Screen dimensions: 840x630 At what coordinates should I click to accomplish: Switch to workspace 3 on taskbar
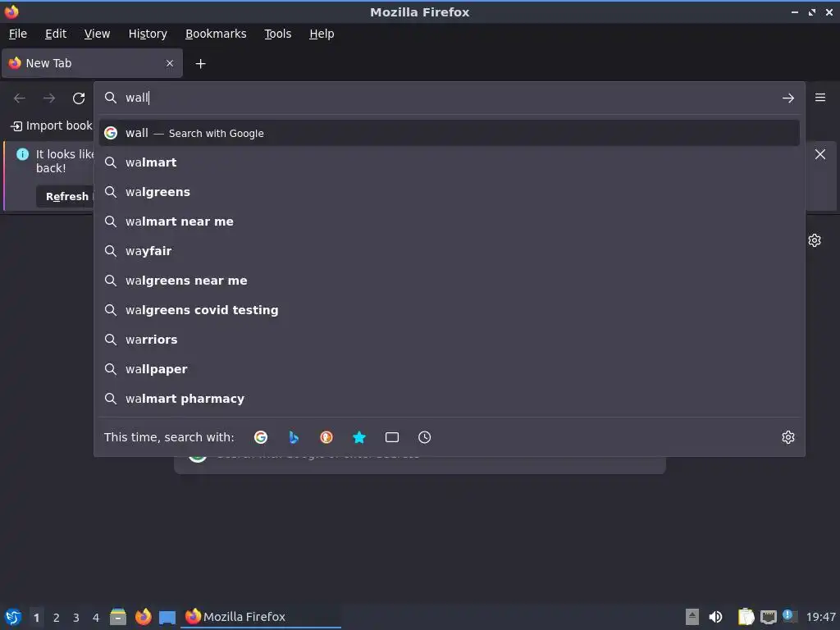76,618
